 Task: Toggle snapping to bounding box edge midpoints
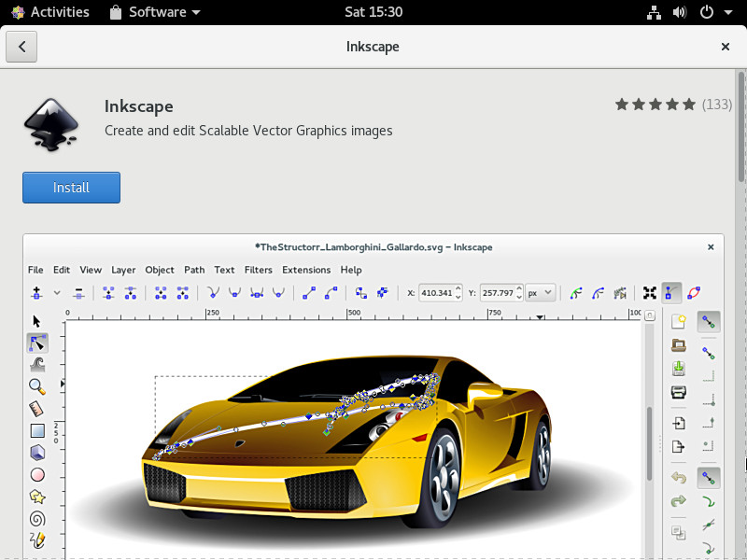pos(709,423)
